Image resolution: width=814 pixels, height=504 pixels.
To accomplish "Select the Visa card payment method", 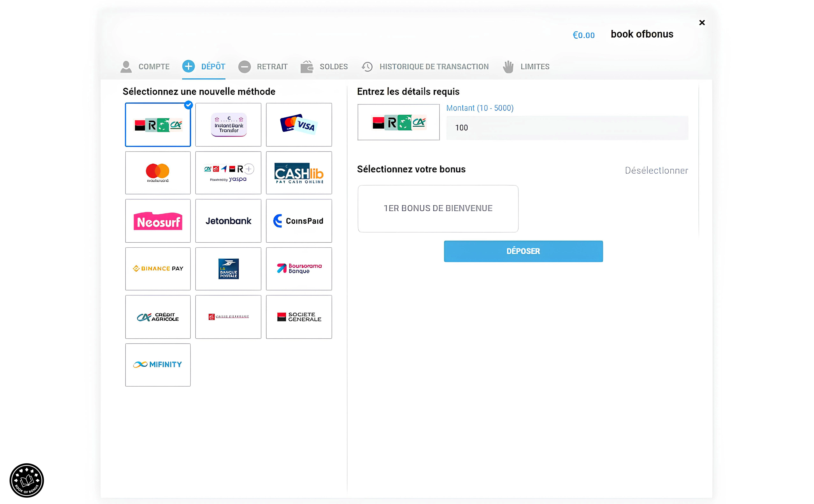I will (x=299, y=125).
